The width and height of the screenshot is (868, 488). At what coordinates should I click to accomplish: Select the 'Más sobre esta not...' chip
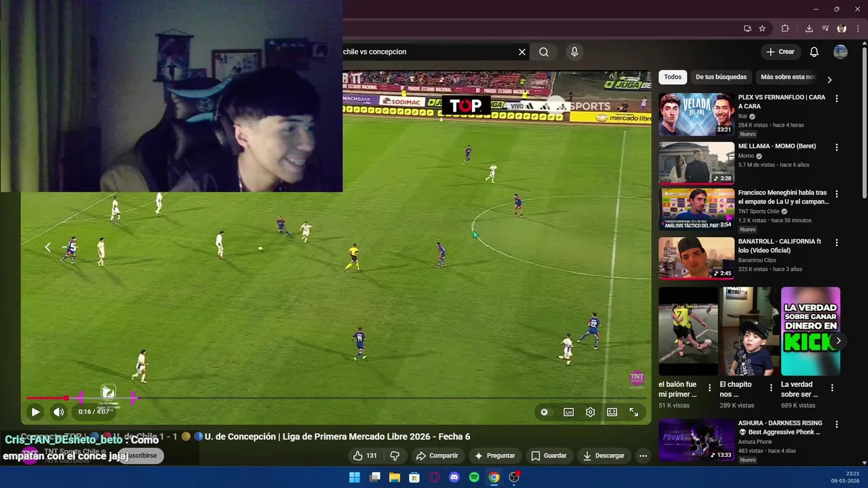point(788,77)
